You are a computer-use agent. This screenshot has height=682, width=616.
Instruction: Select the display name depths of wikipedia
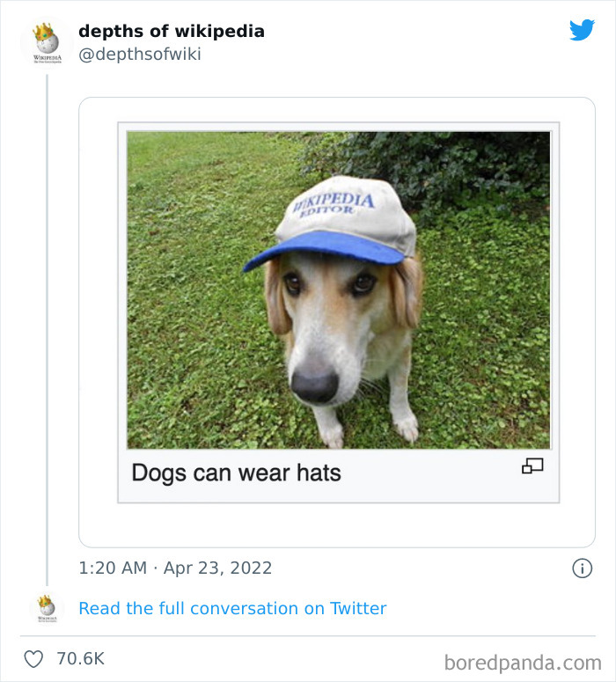[x=172, y=32]
